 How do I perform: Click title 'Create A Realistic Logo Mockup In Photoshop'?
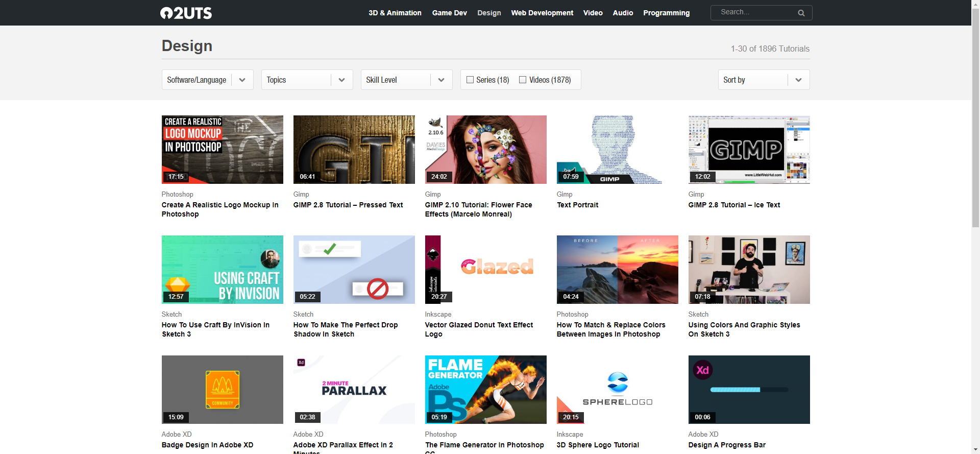click(220, 209)
